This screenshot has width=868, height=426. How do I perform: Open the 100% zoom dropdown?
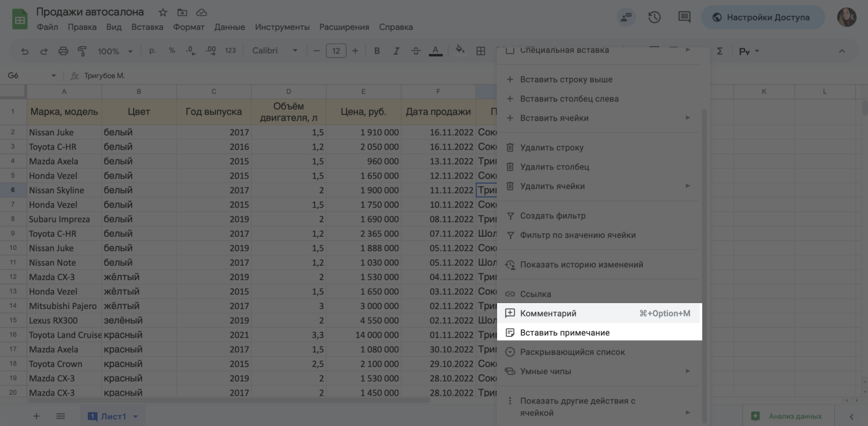click(x=115, y=51)
